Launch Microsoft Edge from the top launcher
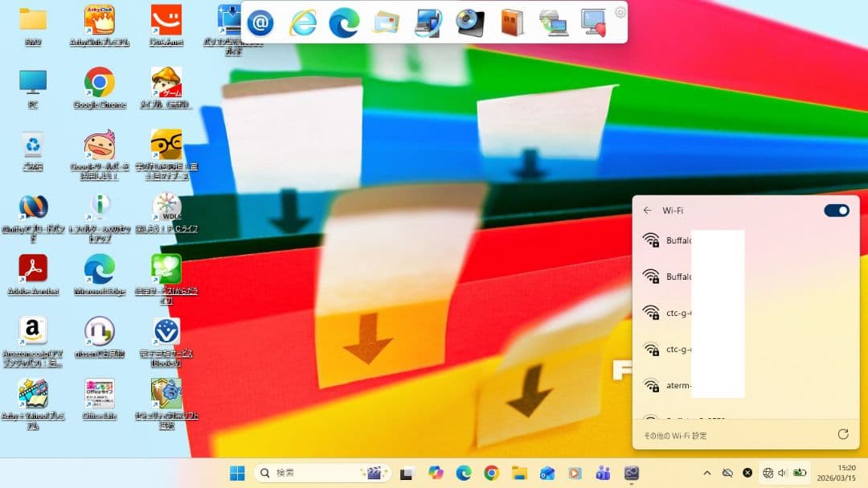The height and width of the screenshot is (488, 868). pyautogui.click(x=346, y=22)
